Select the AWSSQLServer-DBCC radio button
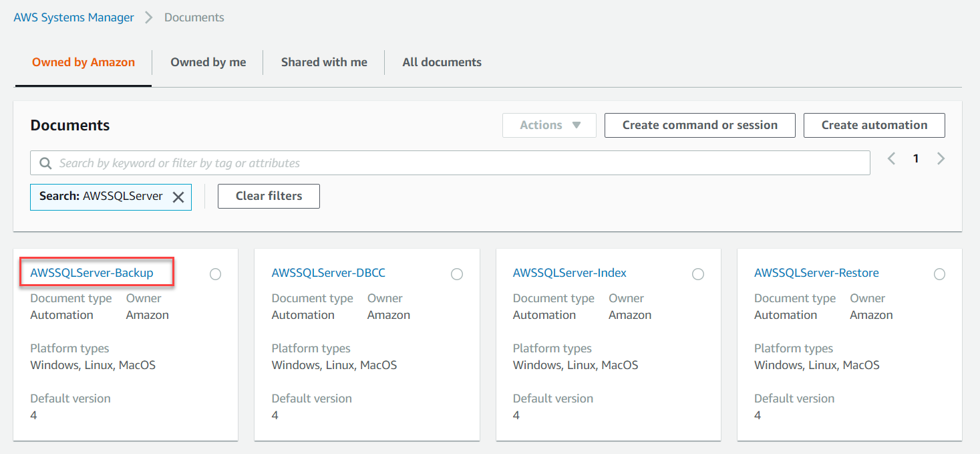This screenshot has height=454, width=980. [x=457, y=273]
